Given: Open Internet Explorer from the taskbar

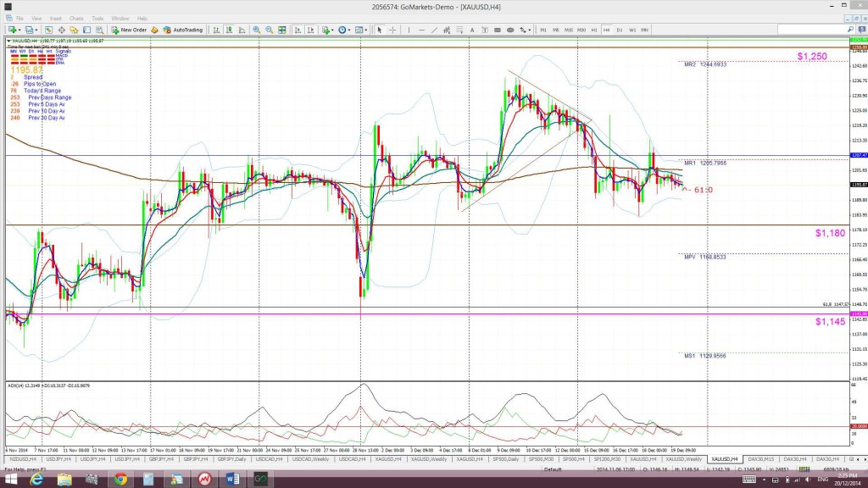Looking at the screenshot, I should (x=36, y=480).
